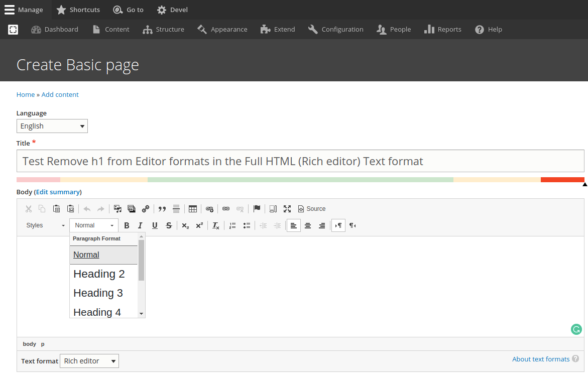The width and height of the screenshot is (588, 375).
Task: Toggle underline formatting in editor
Action: tap(155, 225)
